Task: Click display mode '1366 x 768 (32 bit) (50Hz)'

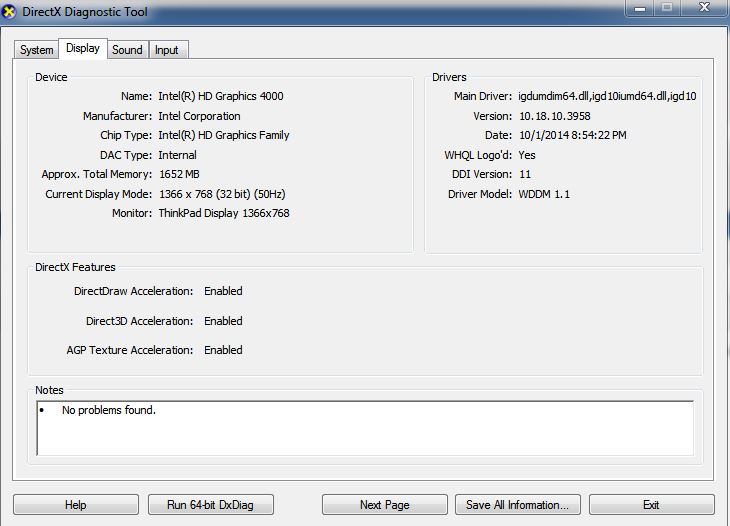Action: (222, 194)
